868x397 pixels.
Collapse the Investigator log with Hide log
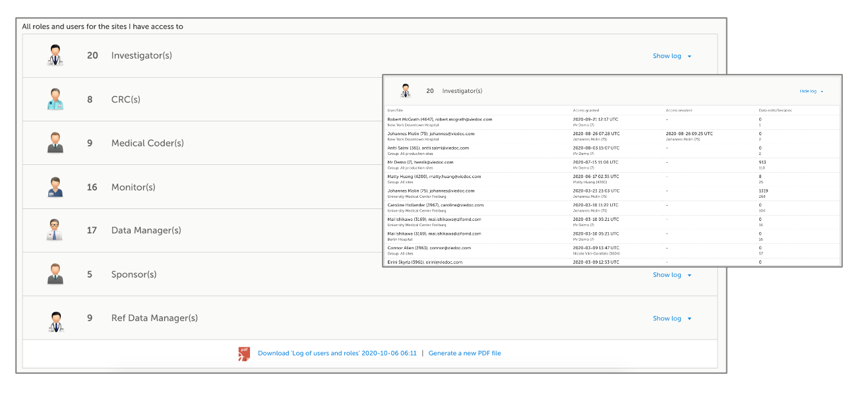coord(811,92)
